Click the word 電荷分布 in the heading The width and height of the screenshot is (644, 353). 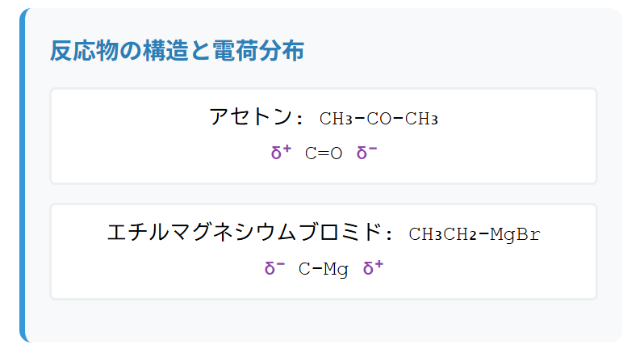point(258,51)
